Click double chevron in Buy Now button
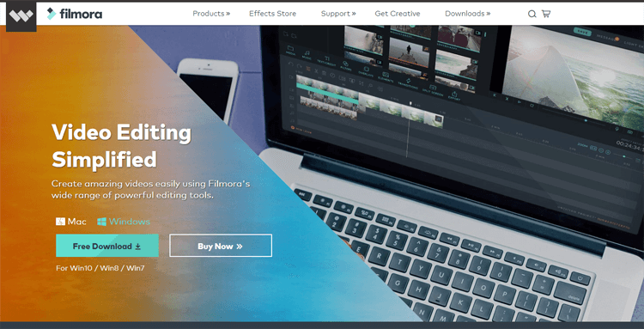Viewport: 644px width, 329px height. [x=240, y=247]
